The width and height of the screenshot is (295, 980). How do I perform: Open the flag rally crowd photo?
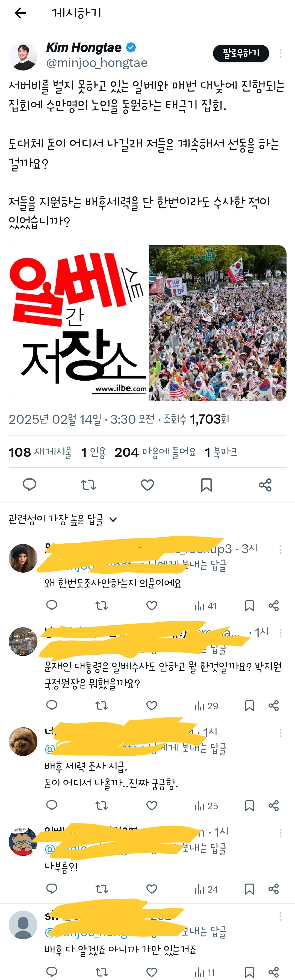point(217,323)
